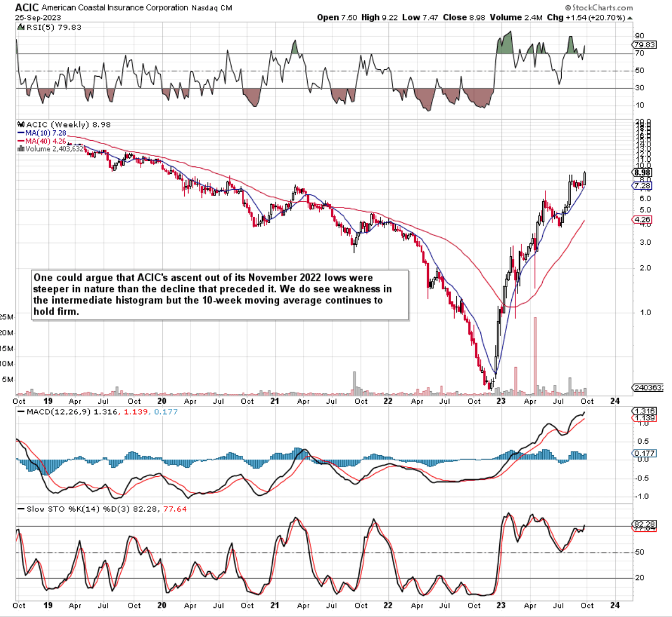Image resolution: width=672 pixels, height=617 pixels.
Task: Select the RSI indicator icon in the legend
Action: [20, 27]
